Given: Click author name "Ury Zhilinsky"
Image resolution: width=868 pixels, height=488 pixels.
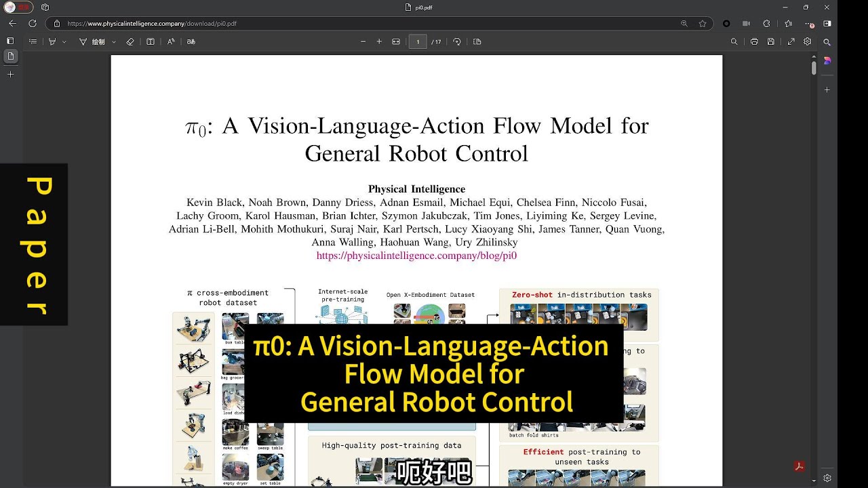Looking at the screenshot, I should pyautogui.click(x=486, y=242).
